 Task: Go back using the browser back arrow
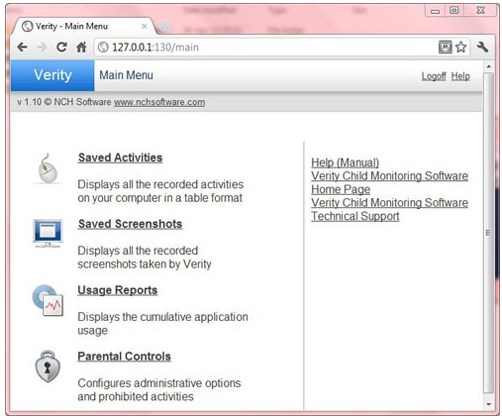point(22,47)
